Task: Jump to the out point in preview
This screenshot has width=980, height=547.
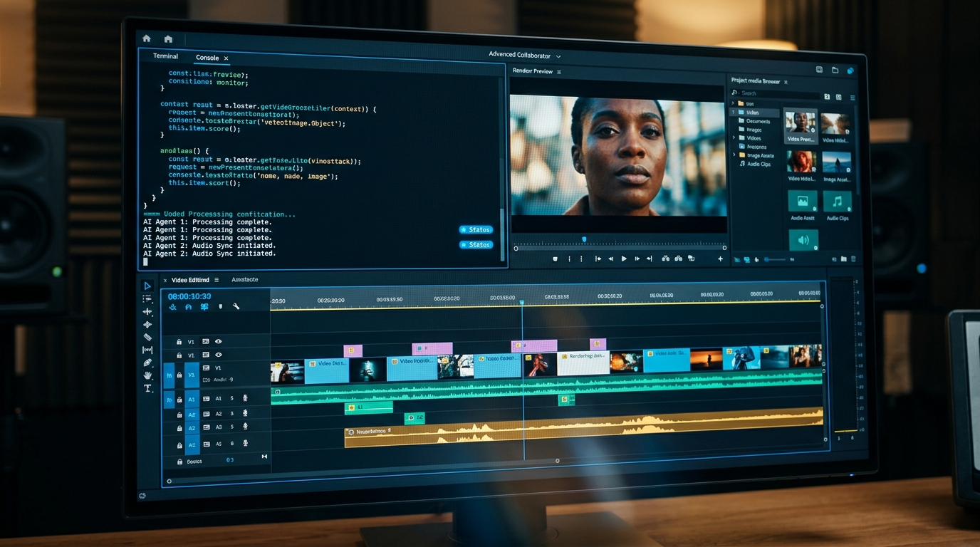Action: pyautogui.click(x=649, y=259)
